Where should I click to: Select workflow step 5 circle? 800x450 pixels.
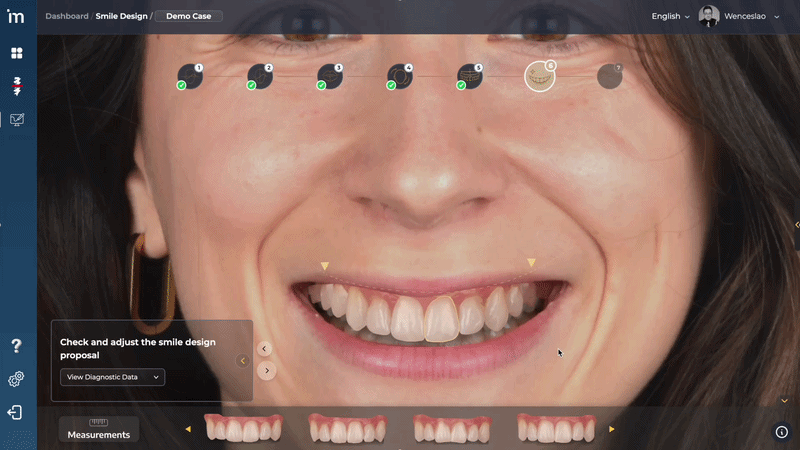coord(469,76)
